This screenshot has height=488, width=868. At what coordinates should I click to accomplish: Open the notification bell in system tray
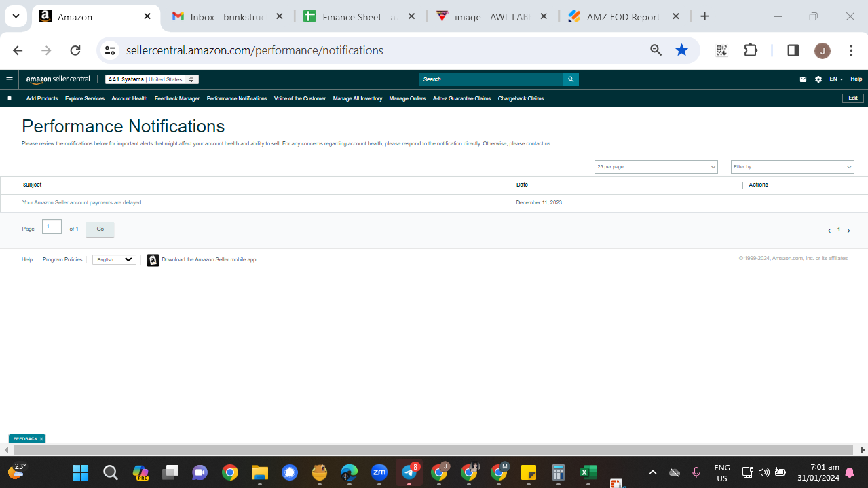point(850,472)
